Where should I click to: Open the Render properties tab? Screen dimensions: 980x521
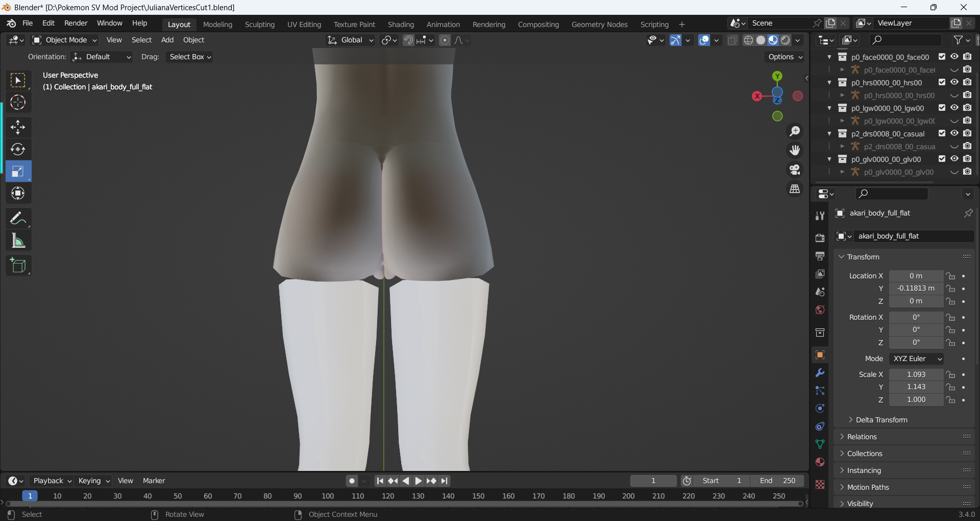pos(820,238)
